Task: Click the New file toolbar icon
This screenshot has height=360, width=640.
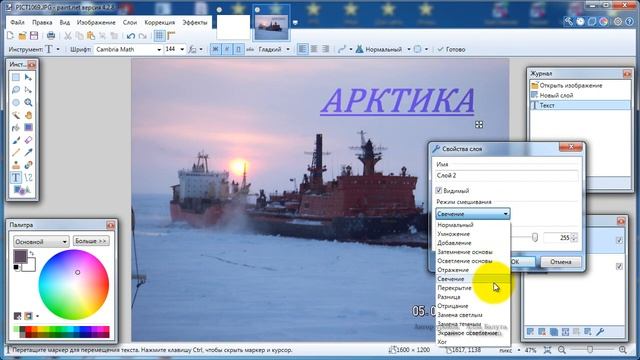Action: point(11,36)
